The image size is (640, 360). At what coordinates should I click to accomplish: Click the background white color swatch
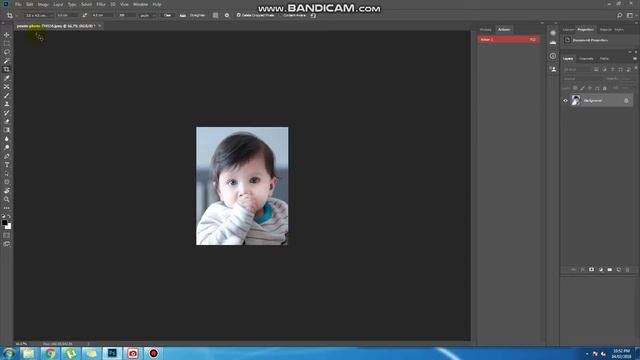pyautogui.click(x=9, y=227)
